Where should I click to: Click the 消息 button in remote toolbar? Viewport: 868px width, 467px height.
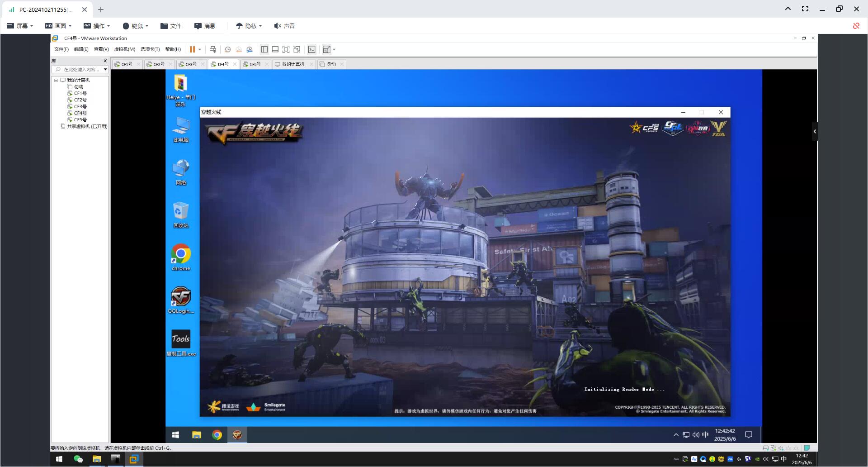click(x=205, y=26)
